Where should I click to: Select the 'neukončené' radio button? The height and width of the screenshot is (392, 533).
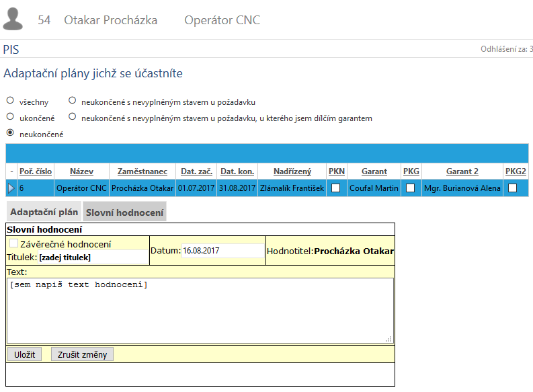(10, 132)
